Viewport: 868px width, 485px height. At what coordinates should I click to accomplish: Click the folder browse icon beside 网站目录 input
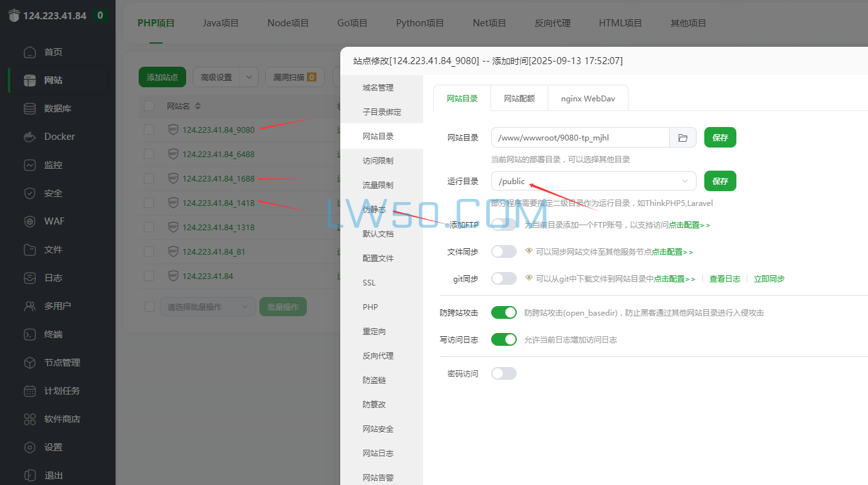682,137
